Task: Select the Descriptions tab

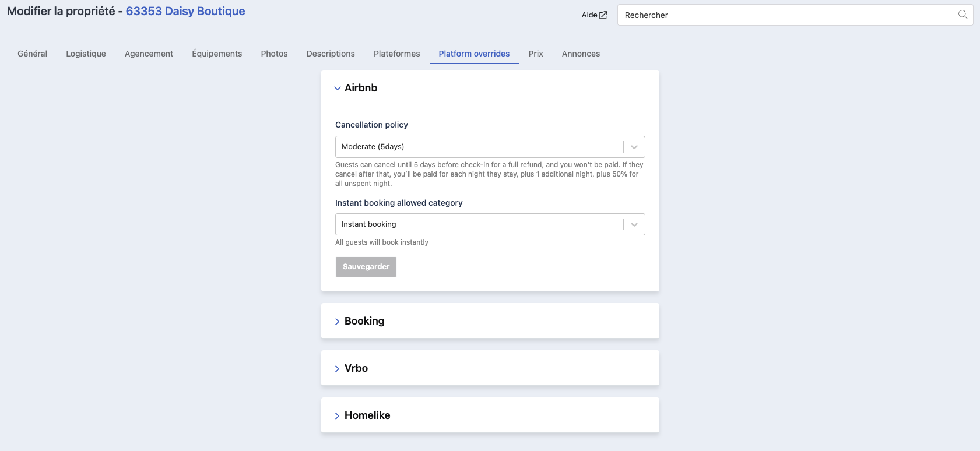Action: click(331, 54)
